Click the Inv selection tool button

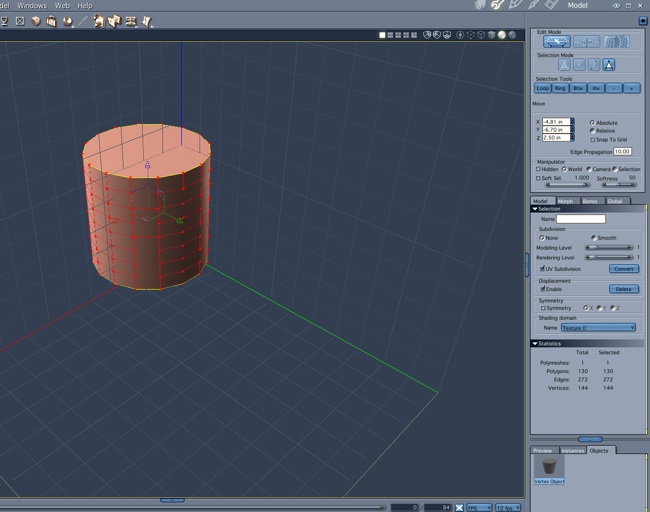pos(595,88)
